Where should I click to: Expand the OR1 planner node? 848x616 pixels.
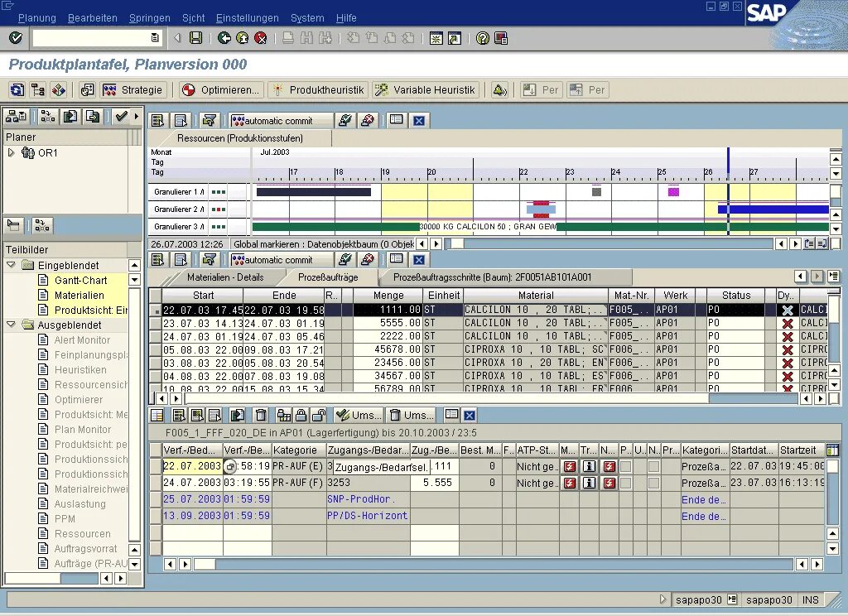[x=12, y=152]
